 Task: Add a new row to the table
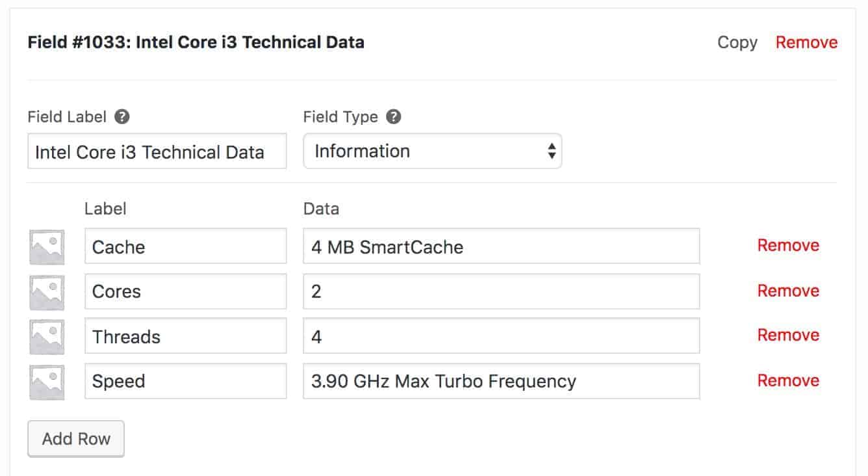tap(76, 439)
